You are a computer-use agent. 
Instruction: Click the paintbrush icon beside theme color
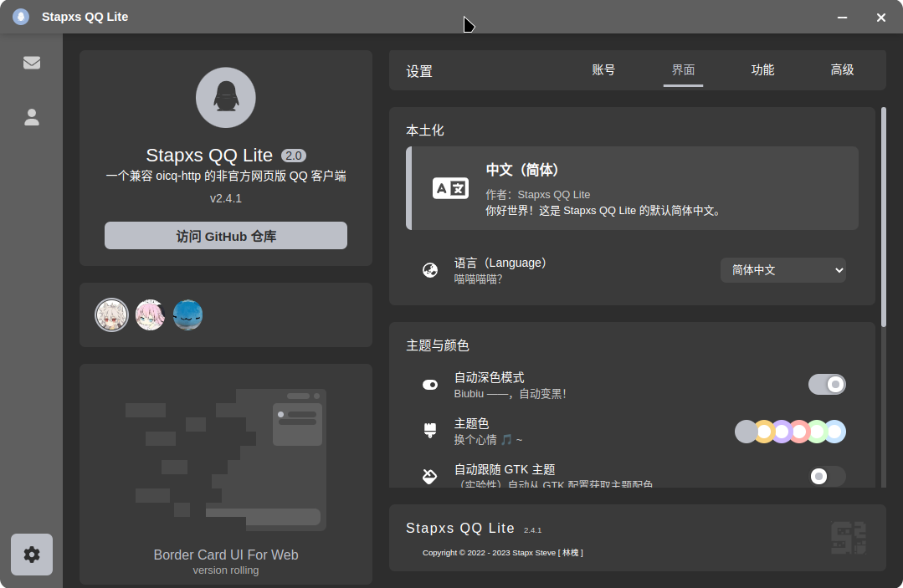point(430,431)
